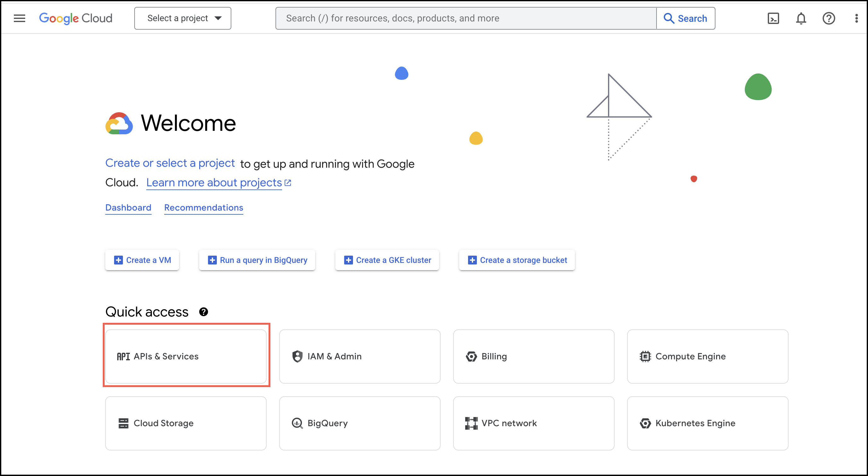Click the API icon in APIs & Services
Viewport: 868px width, 476px height.
pyautogui.click(x=123, y=356)
